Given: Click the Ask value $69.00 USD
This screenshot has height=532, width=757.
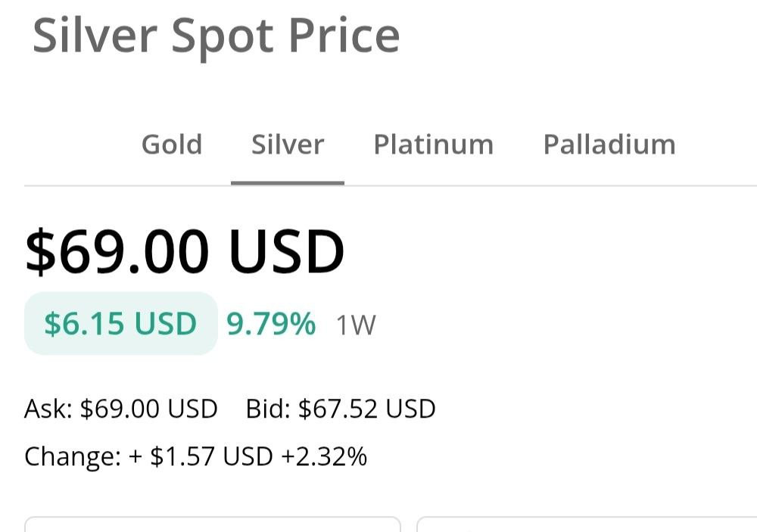Looking at the screenshot, I should click(x=149, y=409).
